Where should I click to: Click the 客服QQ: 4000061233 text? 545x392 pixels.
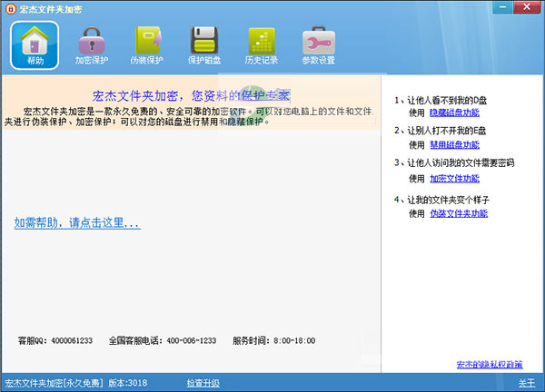55,340
